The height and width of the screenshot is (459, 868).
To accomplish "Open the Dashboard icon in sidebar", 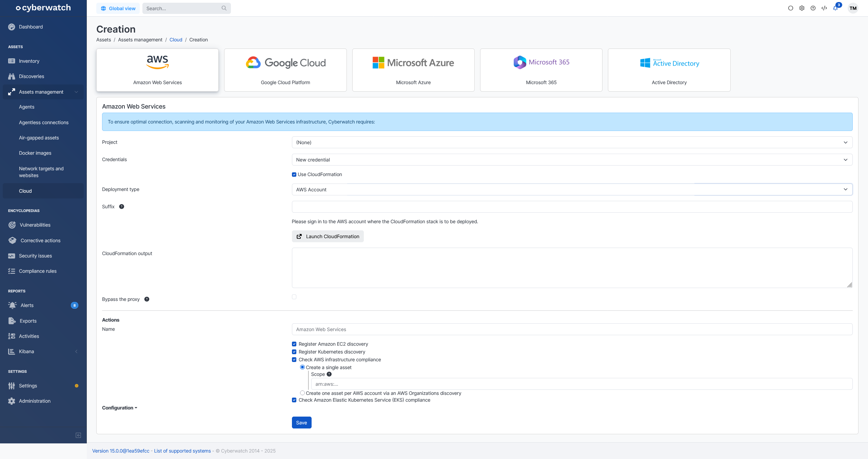I will [12, 27].
